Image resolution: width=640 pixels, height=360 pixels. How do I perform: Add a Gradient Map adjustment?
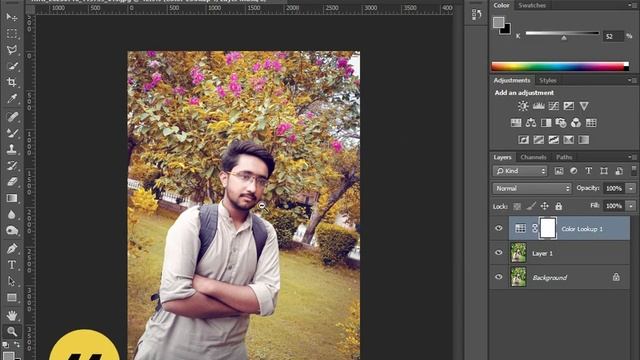click(x=584, y=140)
